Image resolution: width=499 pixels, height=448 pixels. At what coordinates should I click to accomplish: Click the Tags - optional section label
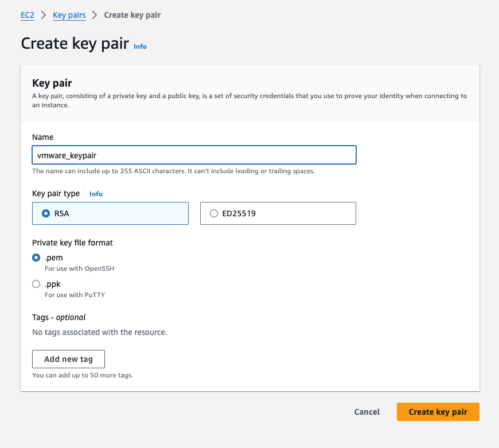click(59, 317)
